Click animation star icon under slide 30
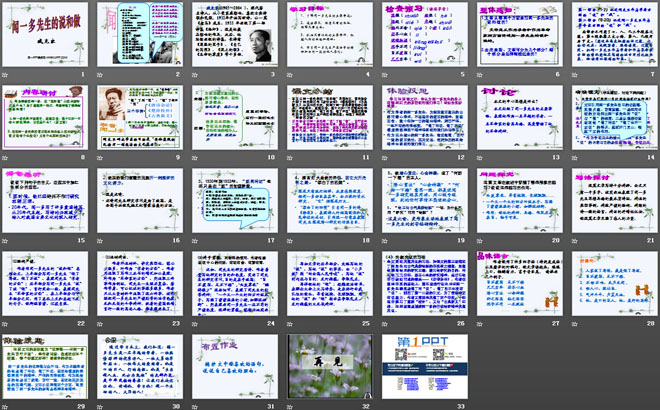The width and height of the screenshot is (660, 410). tap(100, 406)
